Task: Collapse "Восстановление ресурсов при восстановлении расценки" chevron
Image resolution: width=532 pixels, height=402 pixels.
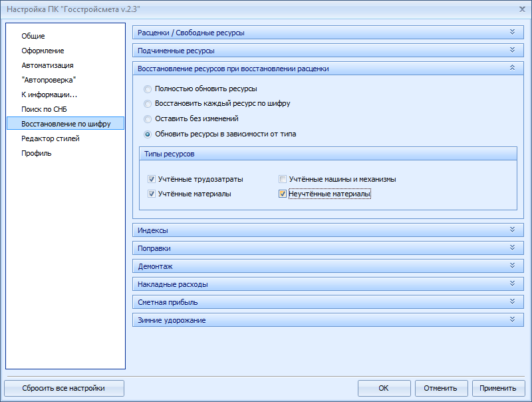Action: [x=512, y=68]
